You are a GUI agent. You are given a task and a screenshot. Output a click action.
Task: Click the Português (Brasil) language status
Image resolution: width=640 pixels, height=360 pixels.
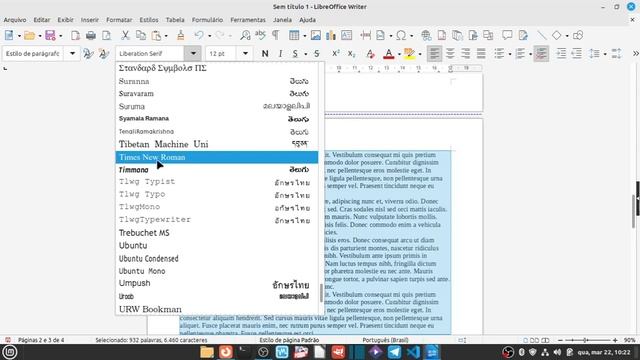385,340
